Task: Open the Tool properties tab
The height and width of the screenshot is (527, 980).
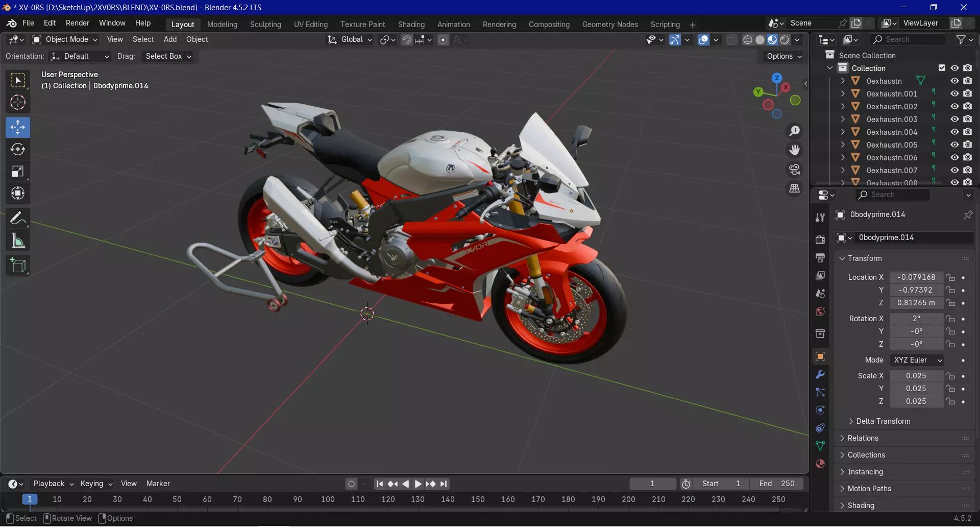Action: [x=820, y=218]
